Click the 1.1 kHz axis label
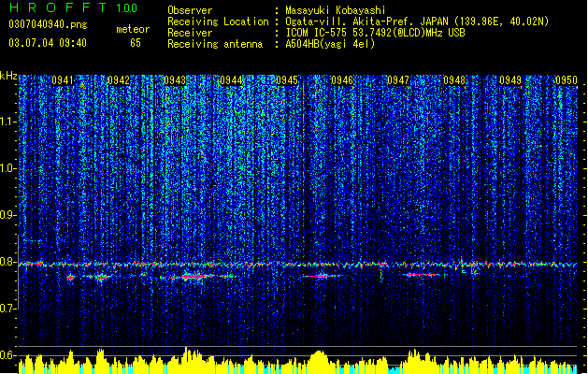 [8, 122]
